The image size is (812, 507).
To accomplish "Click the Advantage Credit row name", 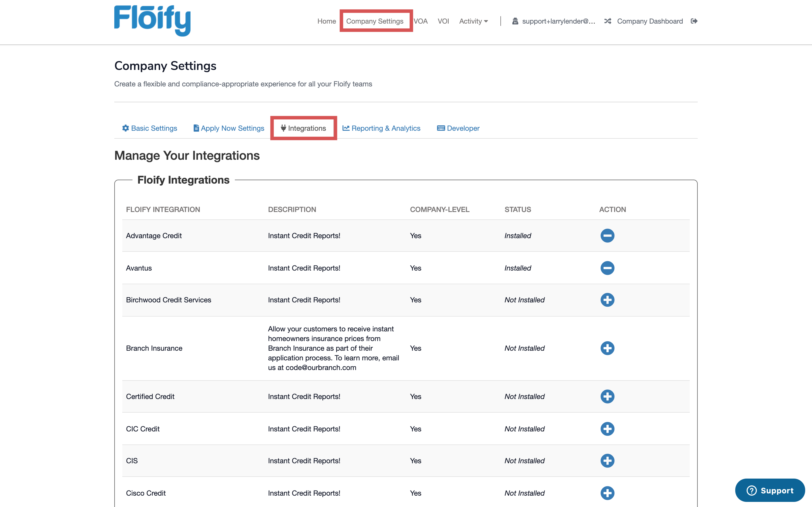I will [154, 235].
